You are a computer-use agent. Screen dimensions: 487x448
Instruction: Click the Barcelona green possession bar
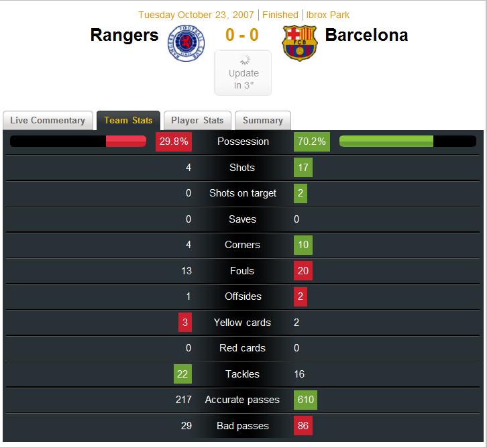coord(386,142)
